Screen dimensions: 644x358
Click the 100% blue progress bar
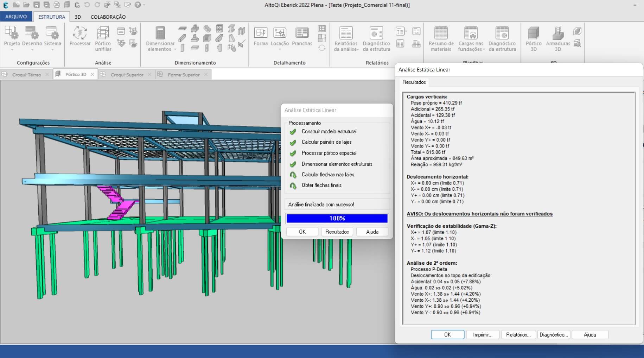tap(337, 218)
